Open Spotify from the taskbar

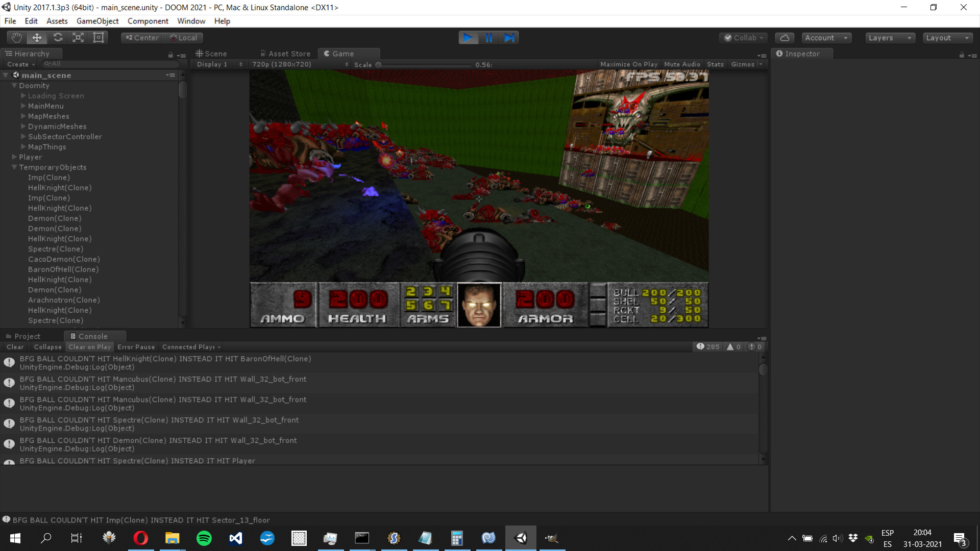pos(204,538)
